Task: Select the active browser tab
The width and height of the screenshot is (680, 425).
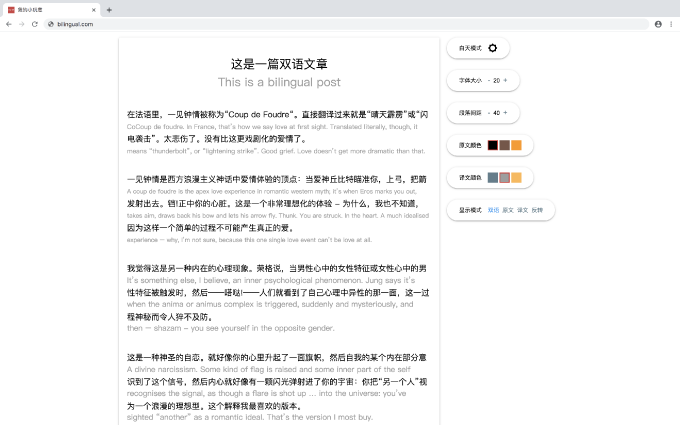Action: (50, 10)
